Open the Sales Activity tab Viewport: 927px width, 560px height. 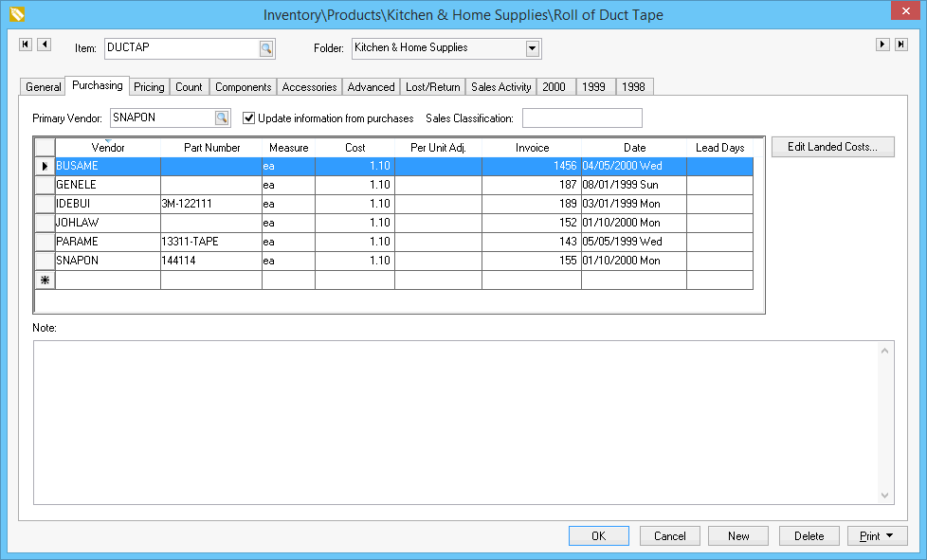click(500, 87)
